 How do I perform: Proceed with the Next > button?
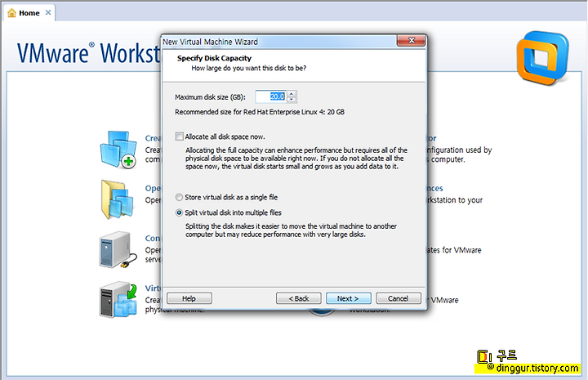[349, 298]
